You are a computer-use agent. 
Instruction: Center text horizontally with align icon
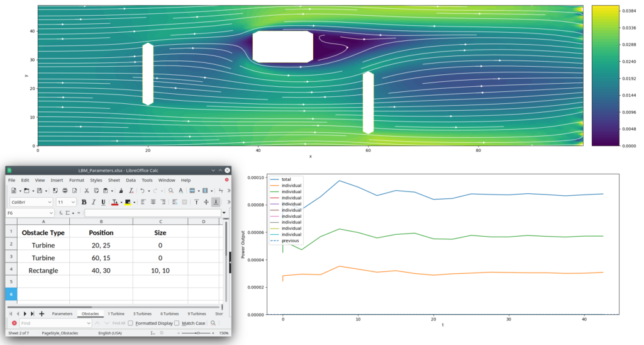pos(153,202)
